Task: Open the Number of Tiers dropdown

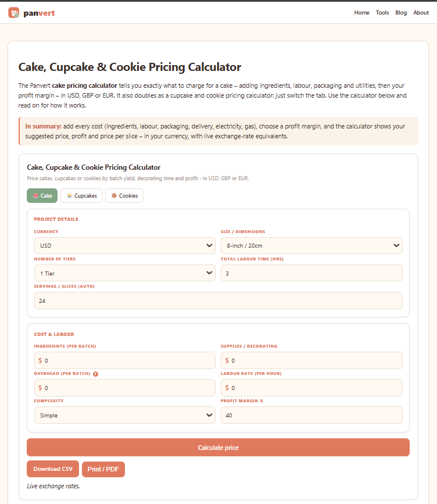Action: tap(125, 273)
